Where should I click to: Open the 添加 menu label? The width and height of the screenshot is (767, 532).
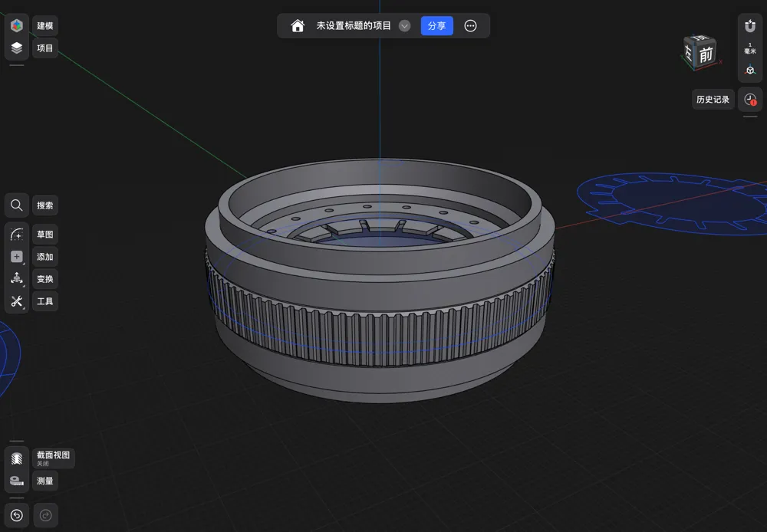(x=45, y=257)
